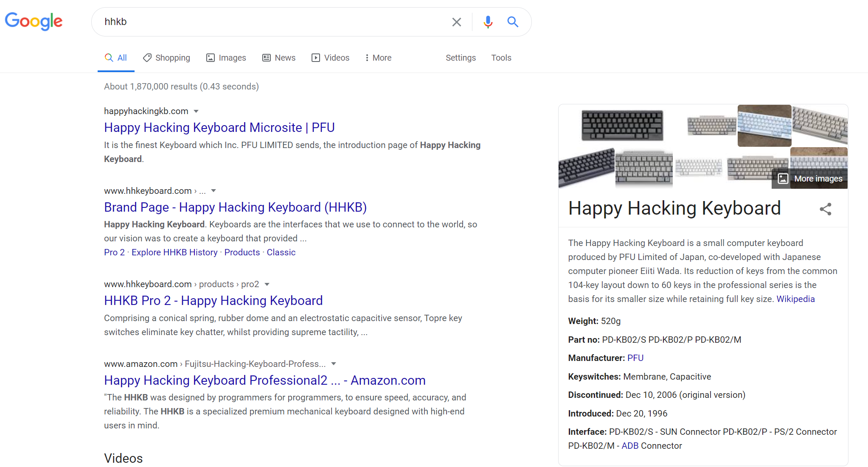Open More images in the knowledge panel

click(x=810, y=179)
